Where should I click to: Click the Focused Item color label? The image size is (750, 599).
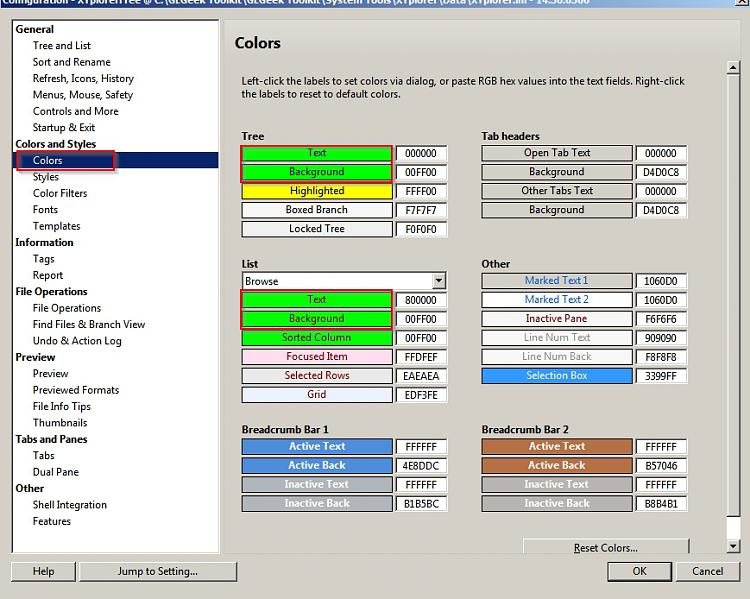pyautogui.click(x=317, y=356)
